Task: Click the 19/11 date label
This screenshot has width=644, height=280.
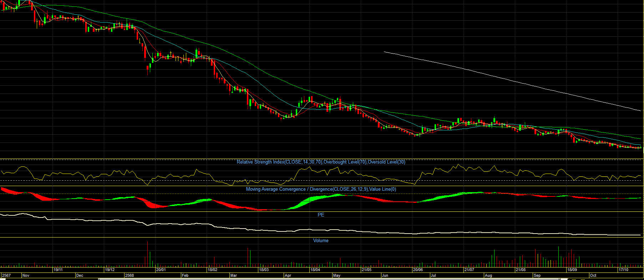Action: [58, 270]
